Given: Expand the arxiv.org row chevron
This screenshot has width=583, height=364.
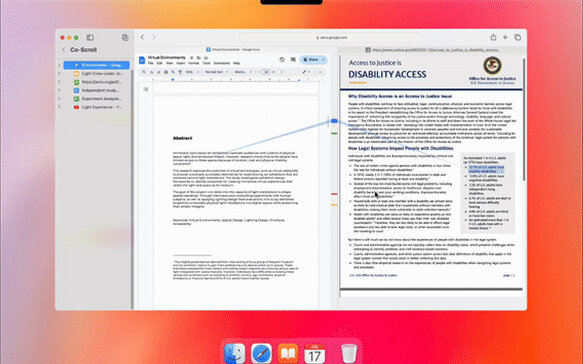Looking at the screenshot, I should pyautogui.click(x=59, y=82).
